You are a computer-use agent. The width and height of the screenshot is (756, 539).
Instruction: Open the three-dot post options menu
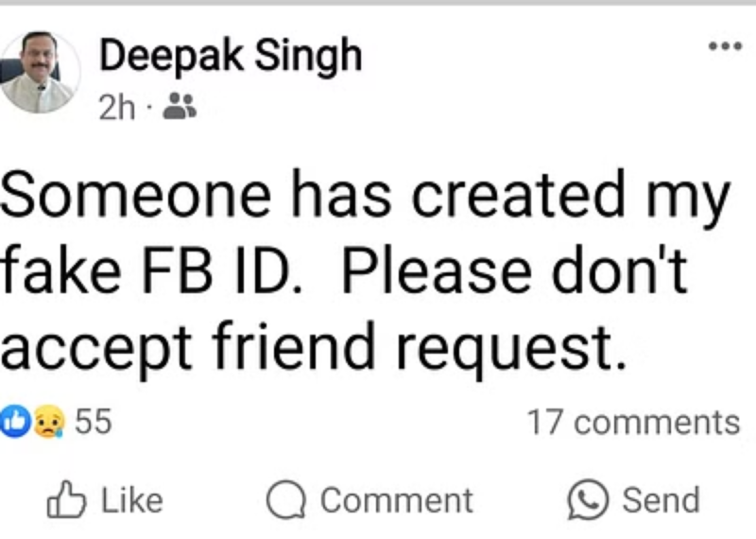[725, 45]
